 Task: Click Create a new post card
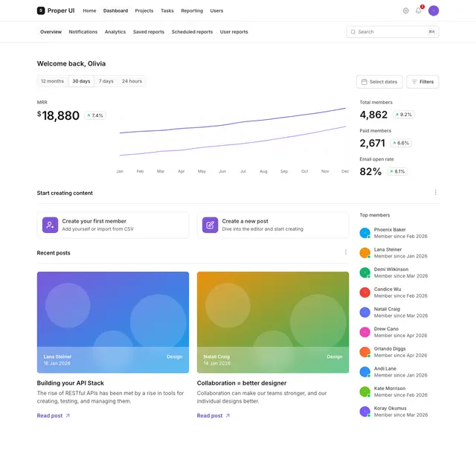point(273,225)
